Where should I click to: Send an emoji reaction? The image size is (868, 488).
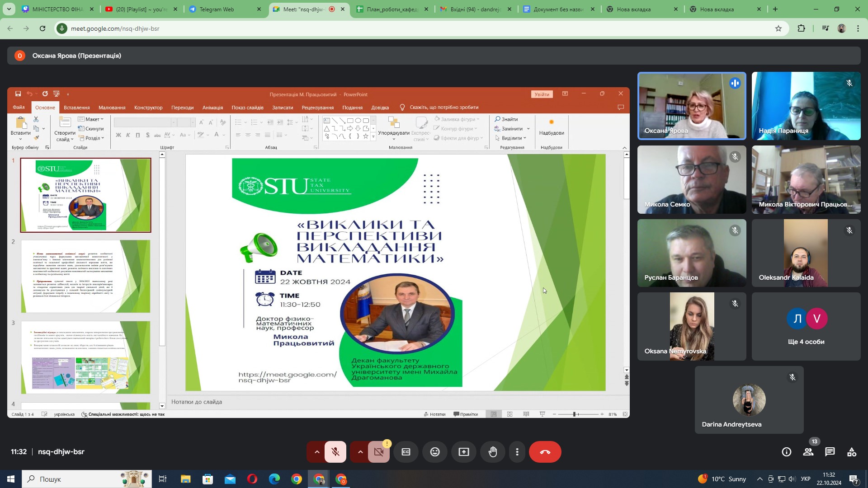click(x=435, y=452)
